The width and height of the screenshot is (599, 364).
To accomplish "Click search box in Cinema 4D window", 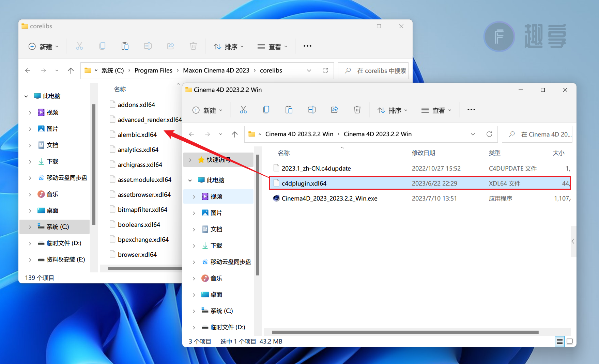I will point(537,134).
